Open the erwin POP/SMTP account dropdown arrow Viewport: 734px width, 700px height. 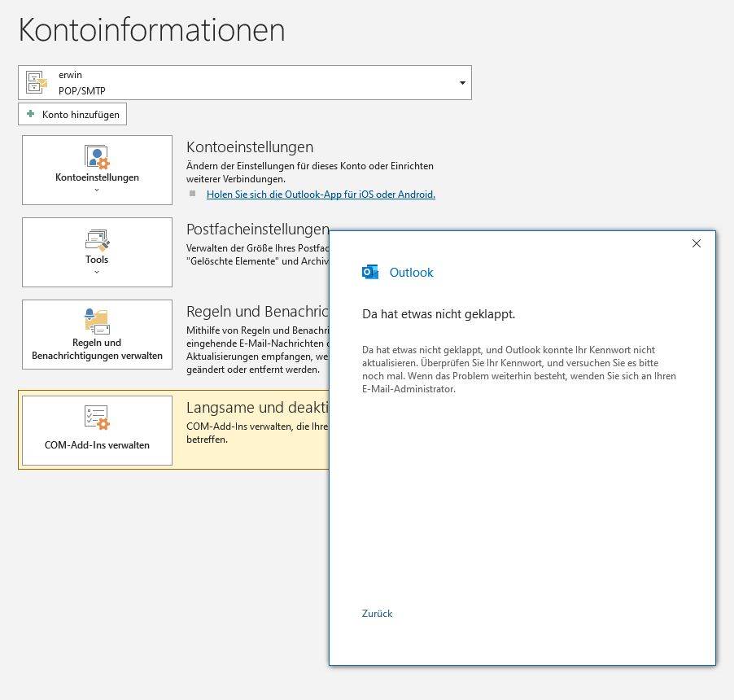[462, 83]
